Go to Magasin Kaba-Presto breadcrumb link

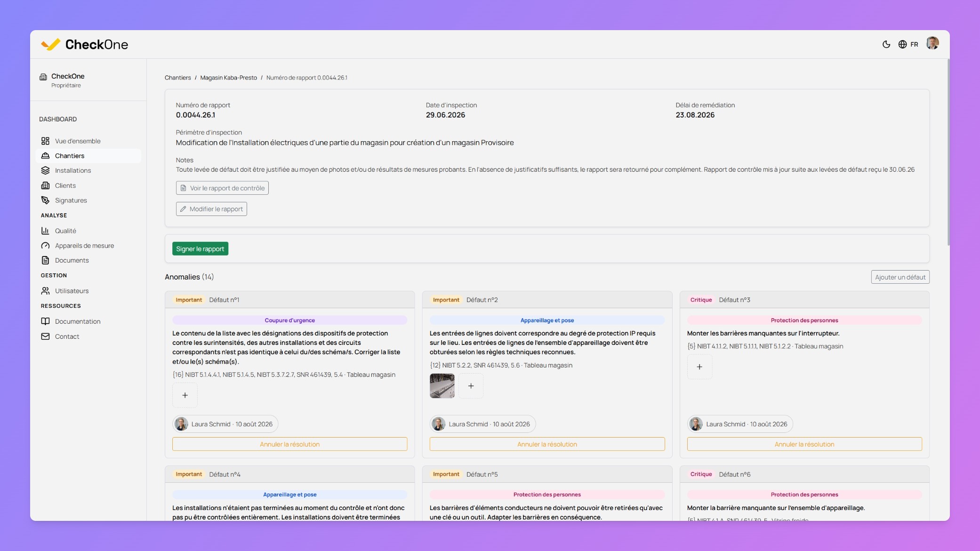[228, 78]
